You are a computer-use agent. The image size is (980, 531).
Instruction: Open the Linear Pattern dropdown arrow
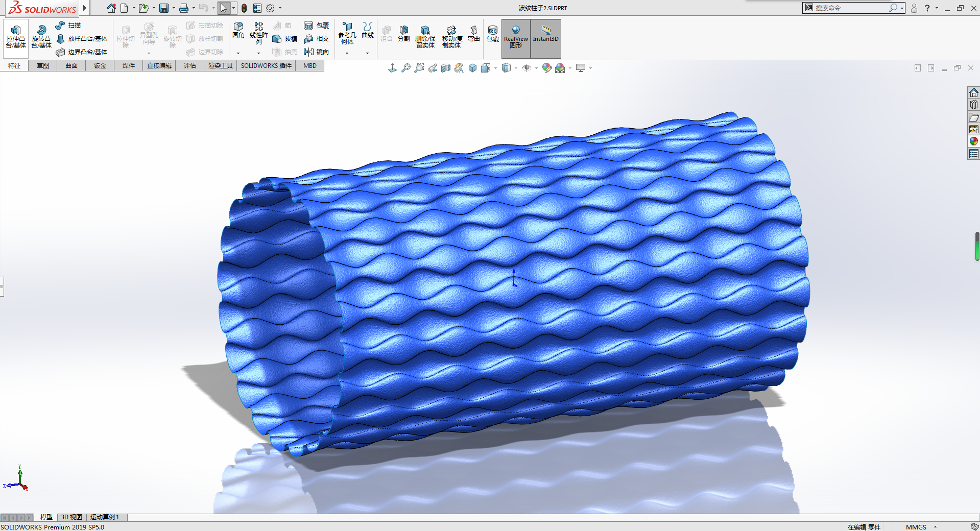(258, 53)
